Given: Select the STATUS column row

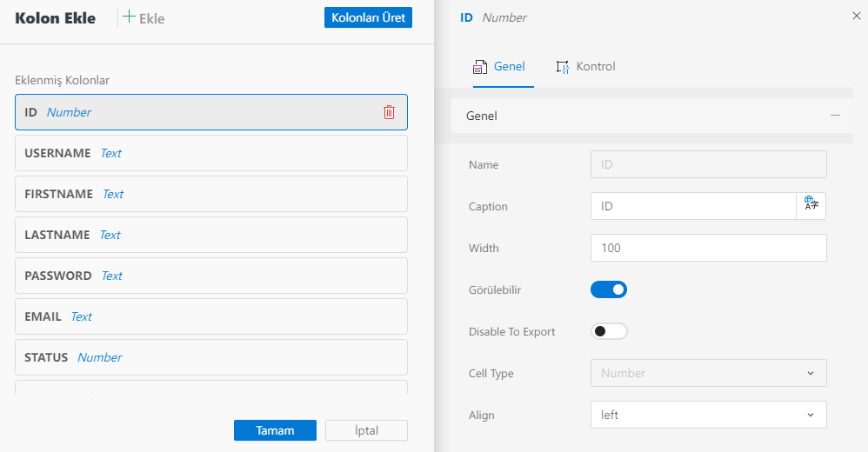Looking at the screenshot, I should click(210, 357).
